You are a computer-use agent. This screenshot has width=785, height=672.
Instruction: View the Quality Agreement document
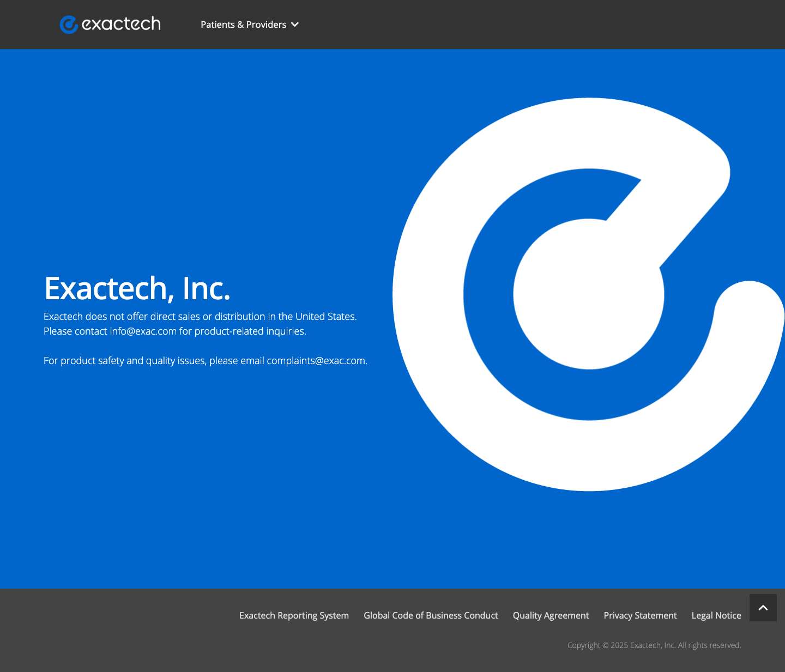(x=551, y=615)
